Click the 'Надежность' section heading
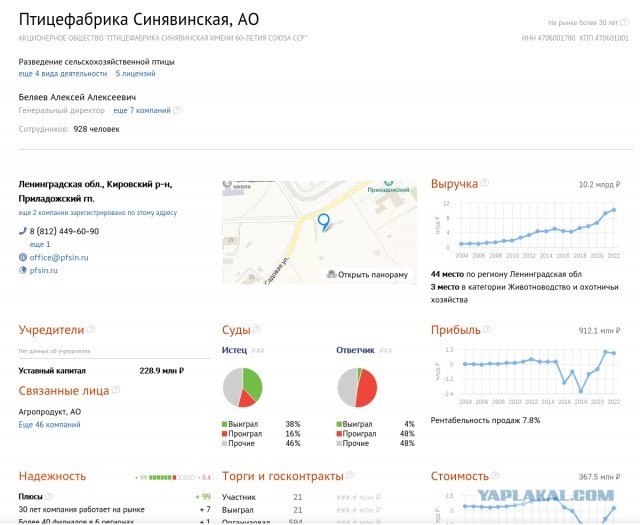Screen dimensions: 640x525 point(52,476)
